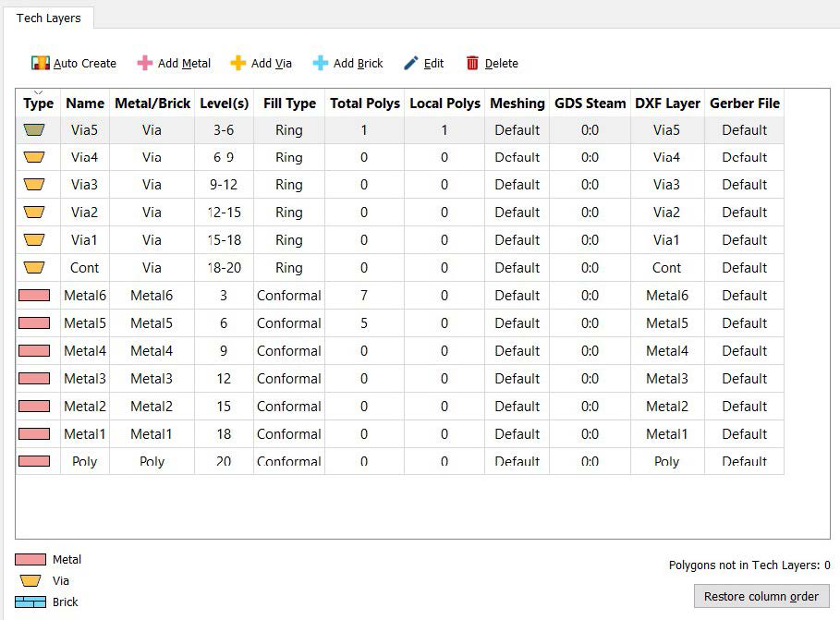Click the Brick legend swatch
Viewport: 840px width, 620px height.
click(30, 602)
